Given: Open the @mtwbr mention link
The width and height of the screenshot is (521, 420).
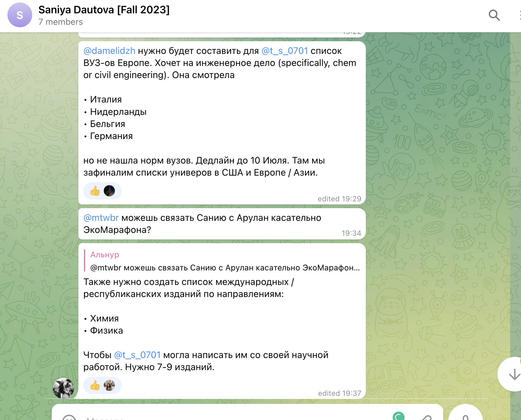Looking at the screenshot, I should coord(101,218).
